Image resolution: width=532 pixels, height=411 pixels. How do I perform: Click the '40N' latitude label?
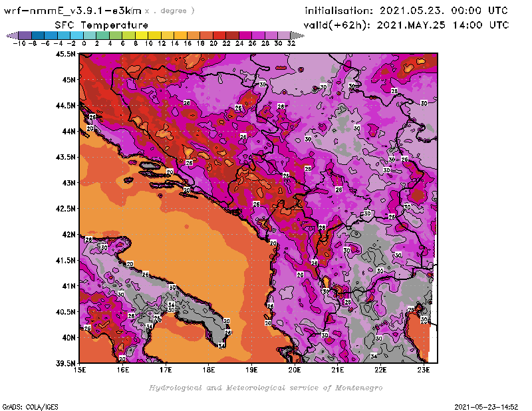[69, 338]
